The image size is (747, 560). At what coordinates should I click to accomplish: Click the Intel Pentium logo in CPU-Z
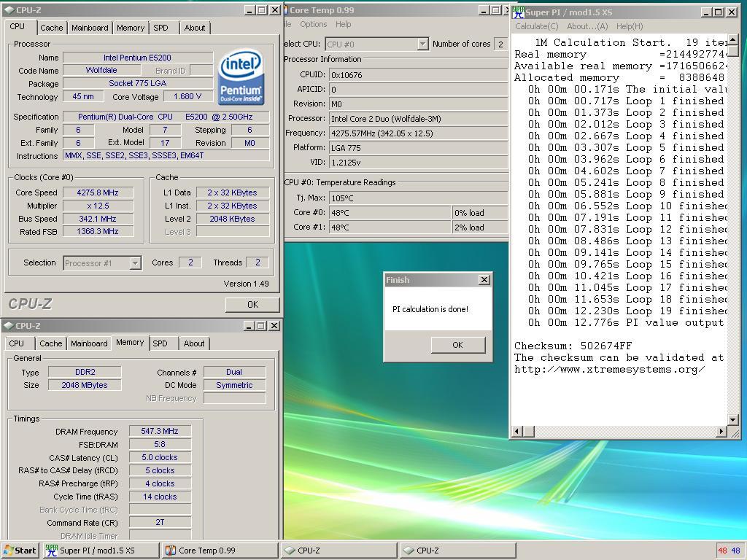(241, 77)
